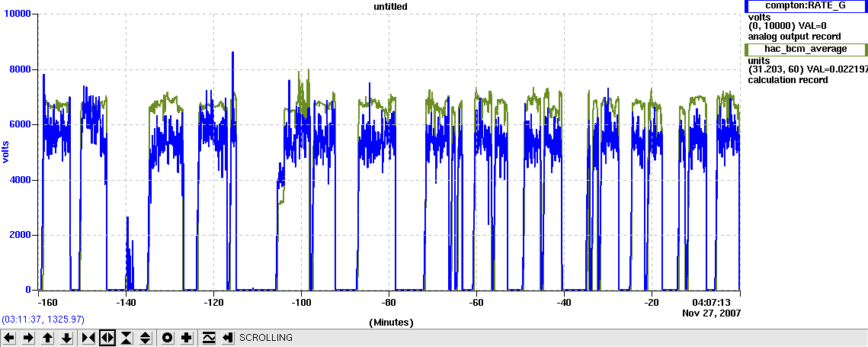The image size is (868, 347).
Task: Pan the plot right with arrow button
Action: pos(29,338)
